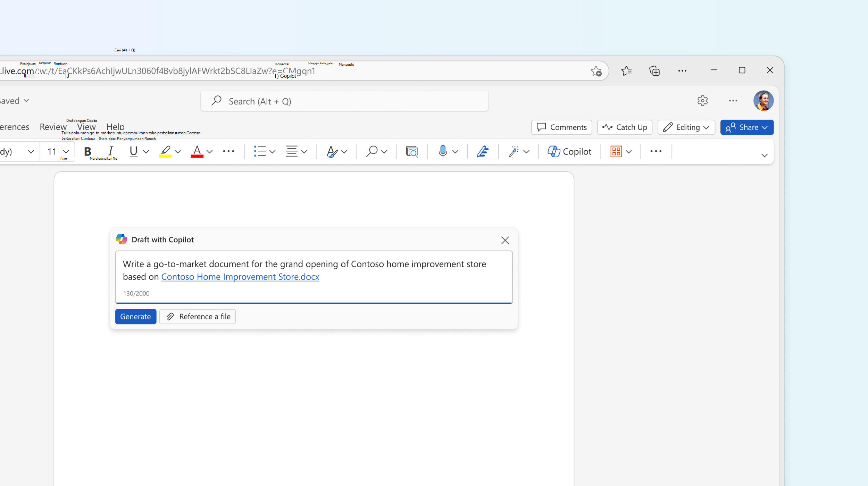This screenshot has width=868, height=486.
Task: Toggle the Editing mode dropdown
Action: click(x=686, y=127)
